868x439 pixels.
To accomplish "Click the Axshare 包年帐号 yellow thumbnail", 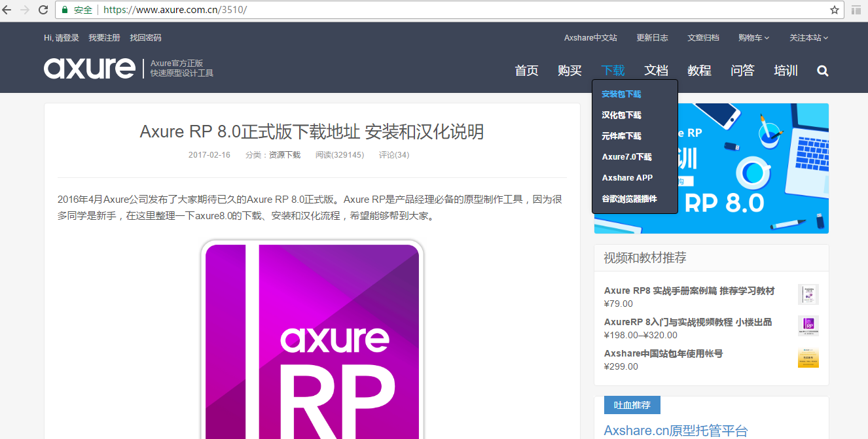I will (x=808, y=357).
